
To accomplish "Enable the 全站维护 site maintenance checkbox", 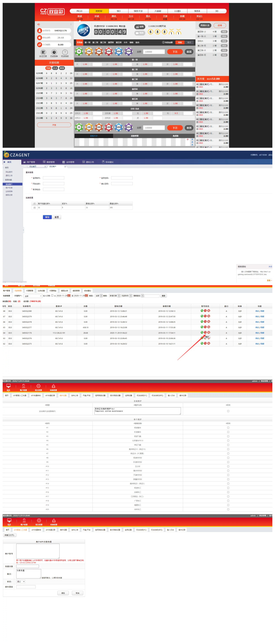I will click(228, 411).
